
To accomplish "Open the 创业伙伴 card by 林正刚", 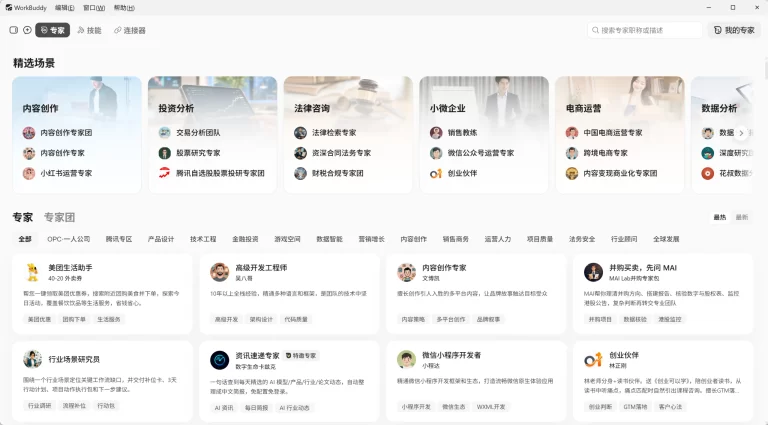I will pos(663,382).
